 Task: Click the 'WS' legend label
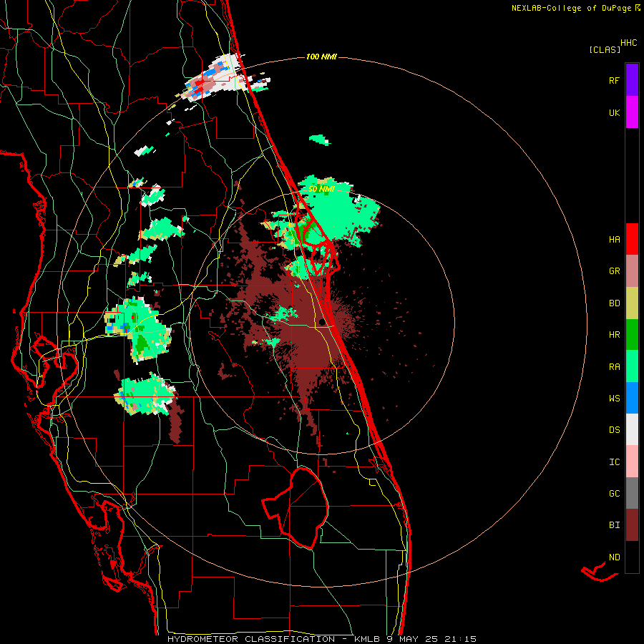pyautogui.click(x=614, y=399)
